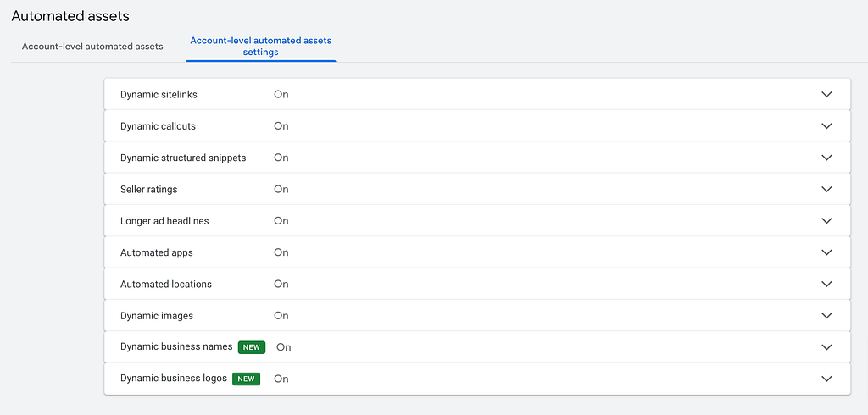868x415 pixels.
Task: Expand Automated apps with the down arrow
Action: [826, 252]
